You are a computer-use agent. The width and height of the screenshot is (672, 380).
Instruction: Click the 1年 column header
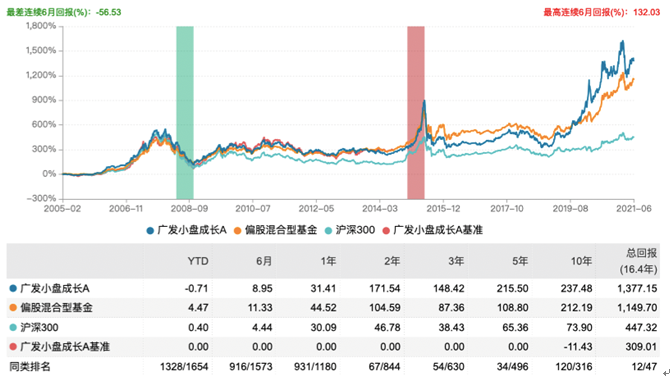click(328, 261)
